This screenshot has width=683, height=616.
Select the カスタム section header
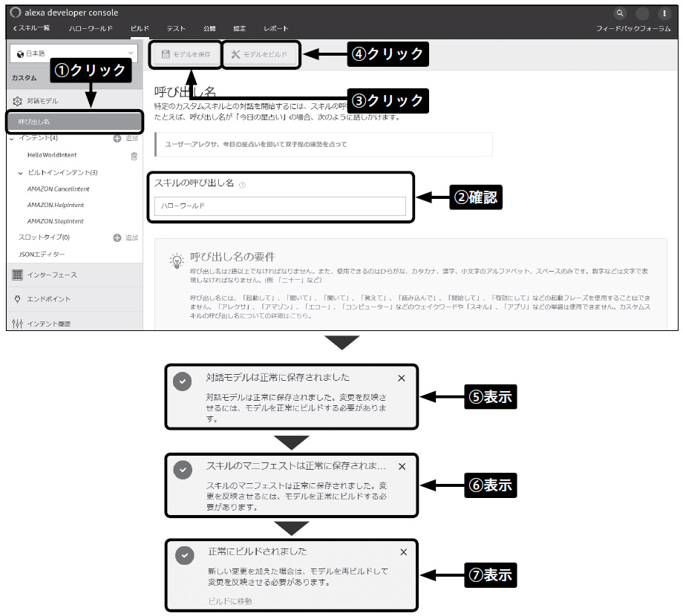click(x=24, y=77)
